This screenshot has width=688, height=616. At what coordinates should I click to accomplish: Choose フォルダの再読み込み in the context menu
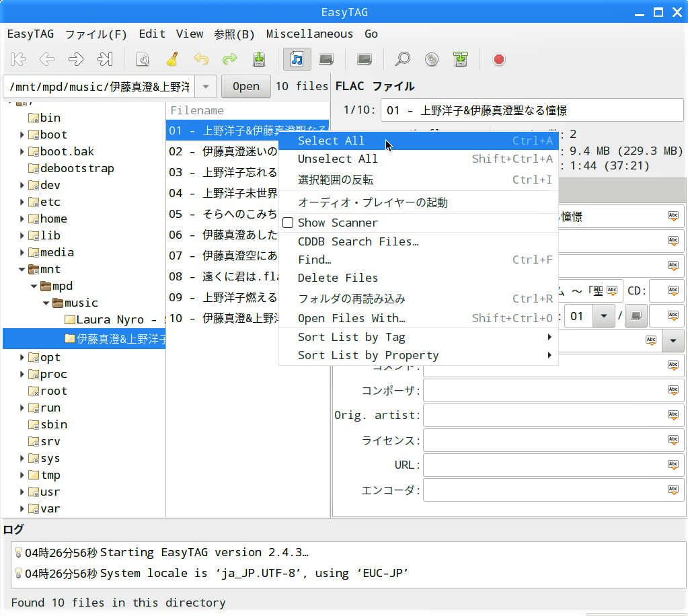coord(418,299)
